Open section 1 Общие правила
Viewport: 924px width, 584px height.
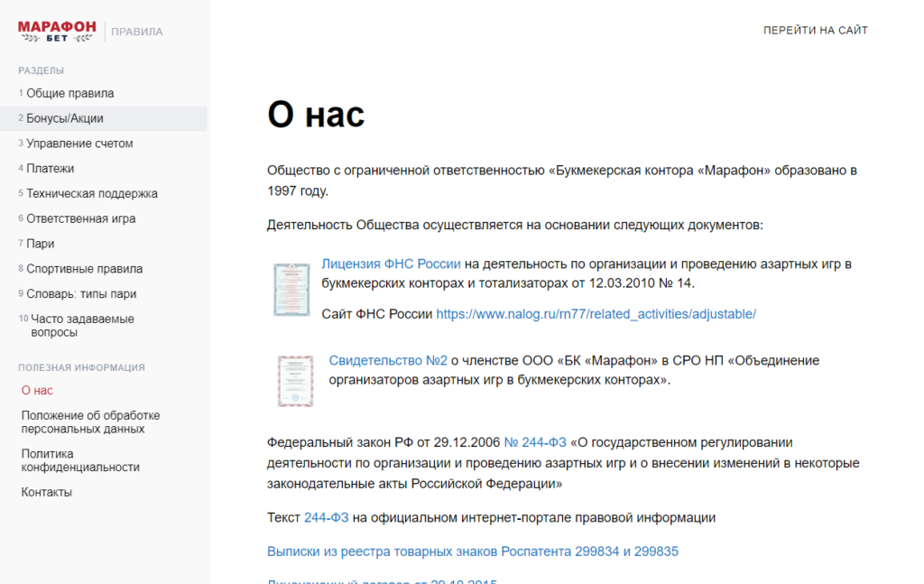[x=70, y=93]
